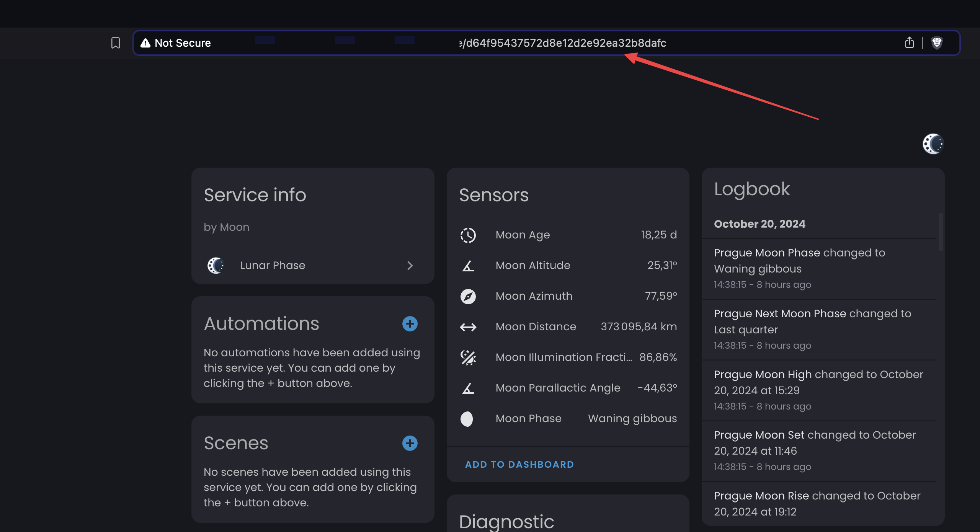Click ADD TO DASHBOARD
The width and height of the screenshot is (980, 532).
tap(519, 464)
